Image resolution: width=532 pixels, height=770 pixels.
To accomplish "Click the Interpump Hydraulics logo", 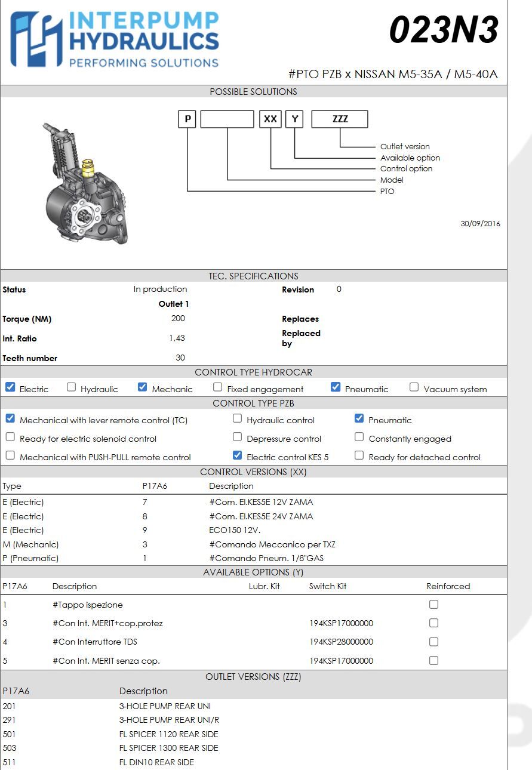I will [x=115, y=39].
